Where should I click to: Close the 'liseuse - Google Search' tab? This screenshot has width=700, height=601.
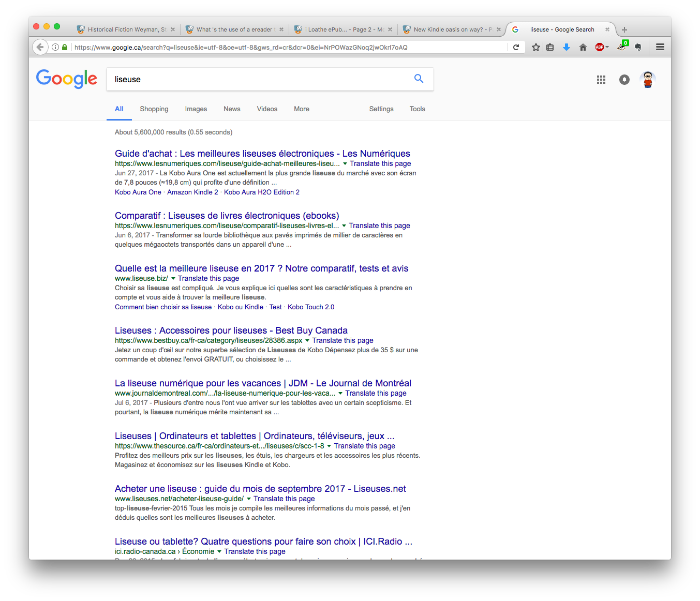click(x=607, y=29)
